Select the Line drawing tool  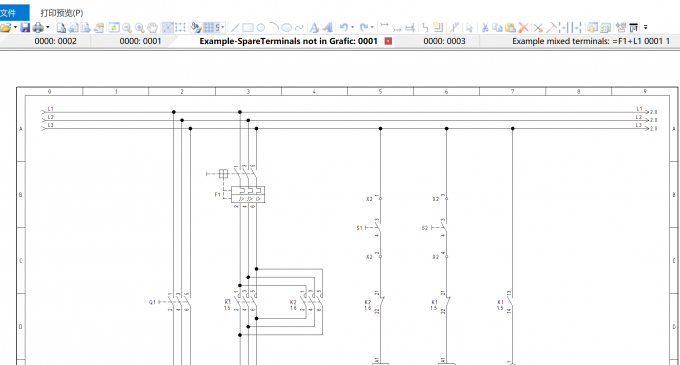click(235, 28)
